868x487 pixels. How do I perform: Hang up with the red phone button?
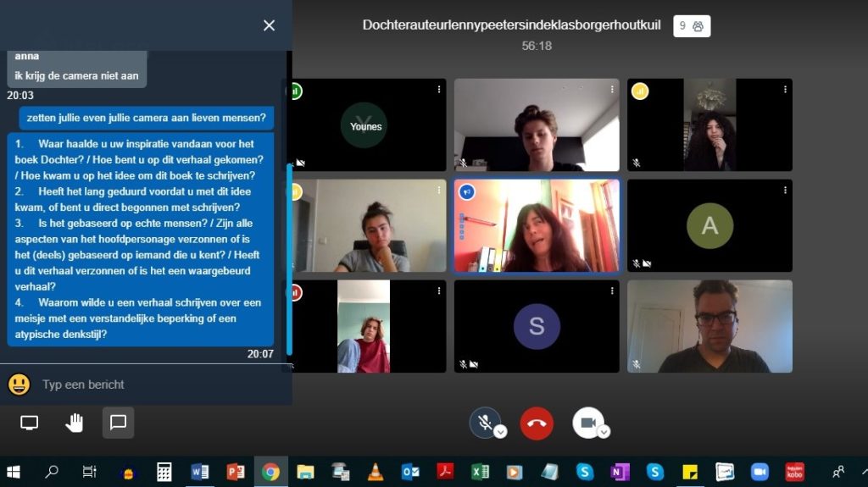(537, 423)
